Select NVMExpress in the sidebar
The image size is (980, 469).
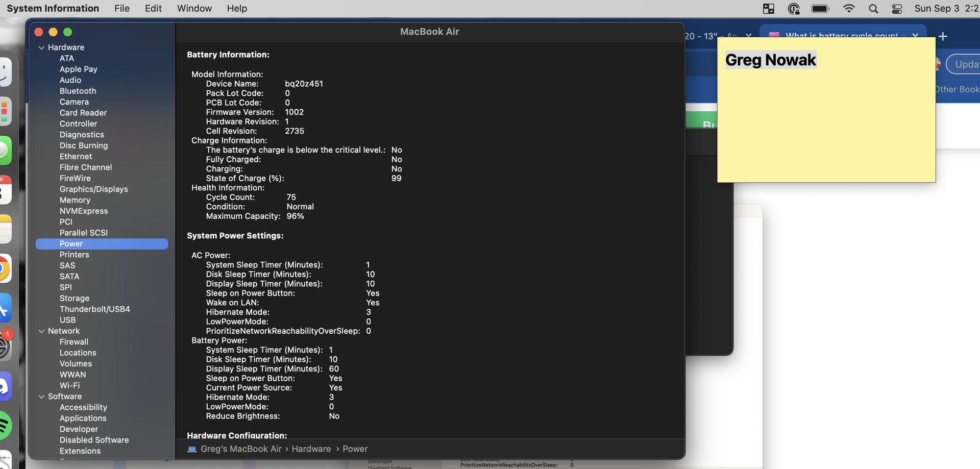point(84,211)
